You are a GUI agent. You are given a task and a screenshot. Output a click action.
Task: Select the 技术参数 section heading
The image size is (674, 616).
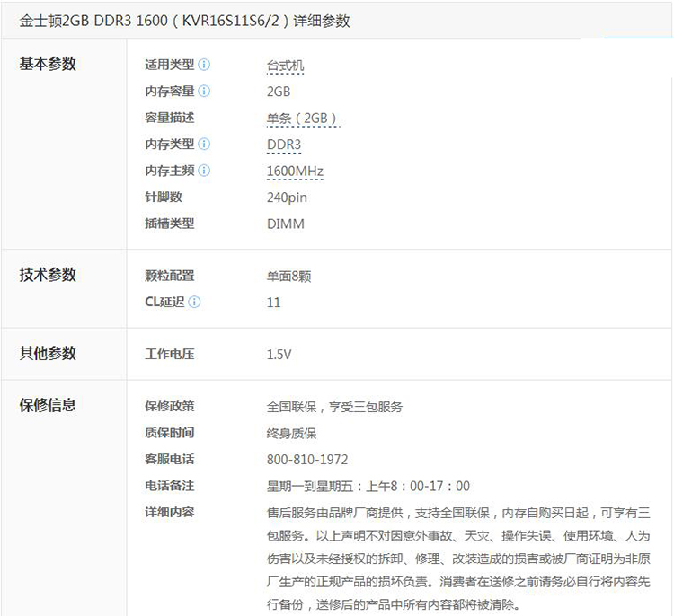click(x=48, y=275)
